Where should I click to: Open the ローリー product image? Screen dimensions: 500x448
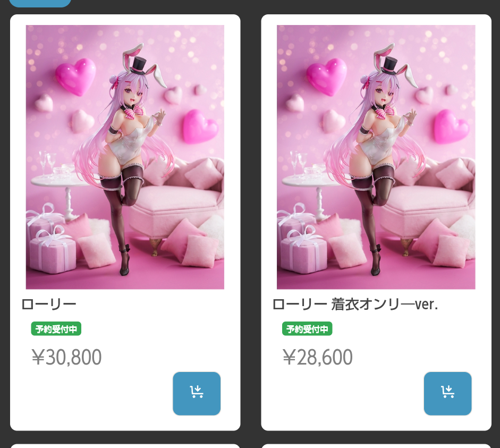(125, 157)
